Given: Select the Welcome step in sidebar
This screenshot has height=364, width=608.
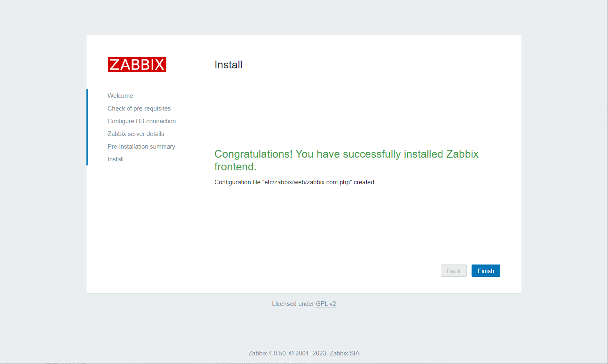Looking at the screenshot, I should point(120,96).
